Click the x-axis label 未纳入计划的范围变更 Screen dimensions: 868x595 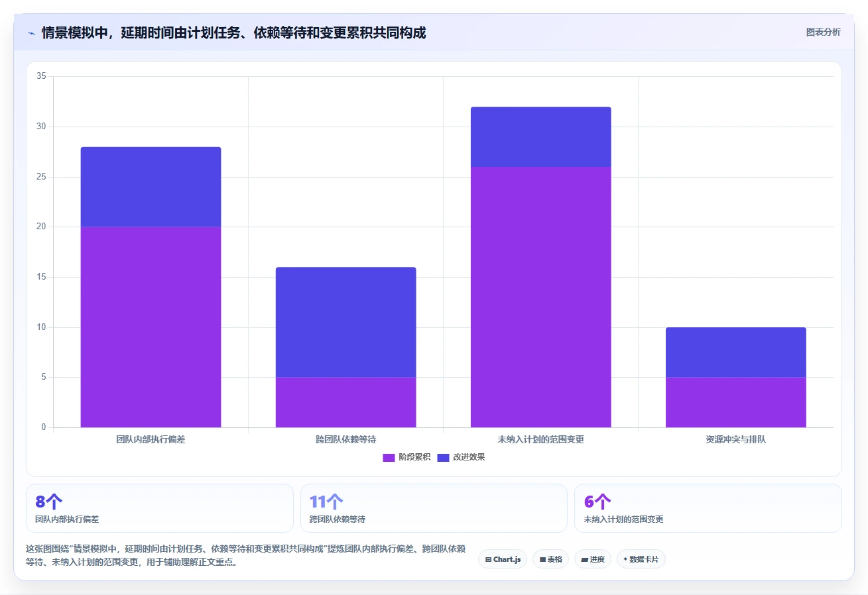click(x=540, y=439)
